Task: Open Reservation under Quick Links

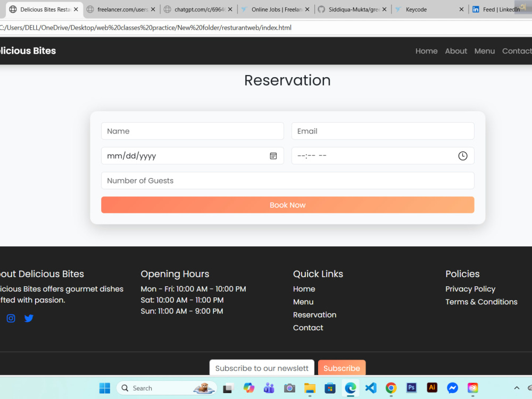Action: 314,315
